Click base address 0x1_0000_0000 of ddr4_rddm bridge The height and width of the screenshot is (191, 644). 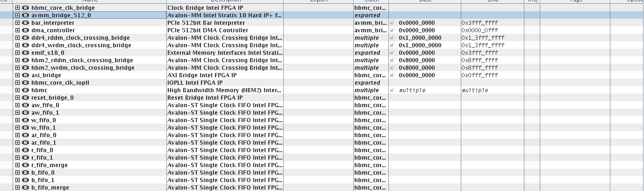click(x=420, y=38)
